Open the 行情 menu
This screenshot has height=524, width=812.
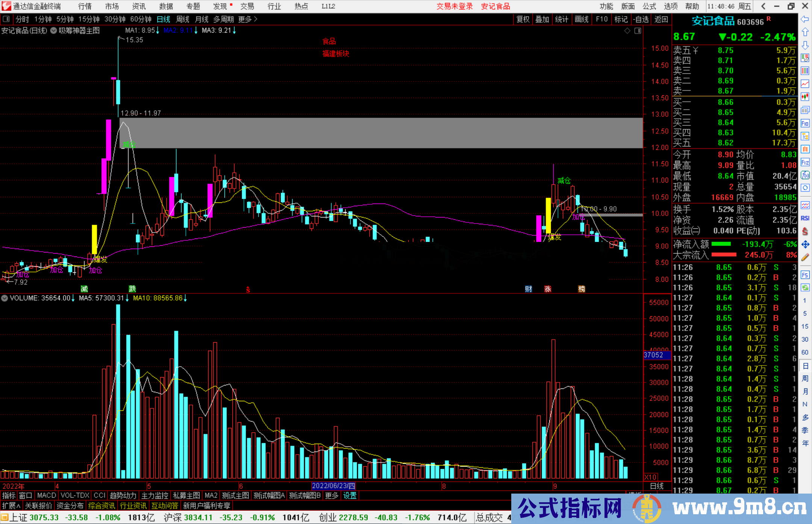coord(85,6)
